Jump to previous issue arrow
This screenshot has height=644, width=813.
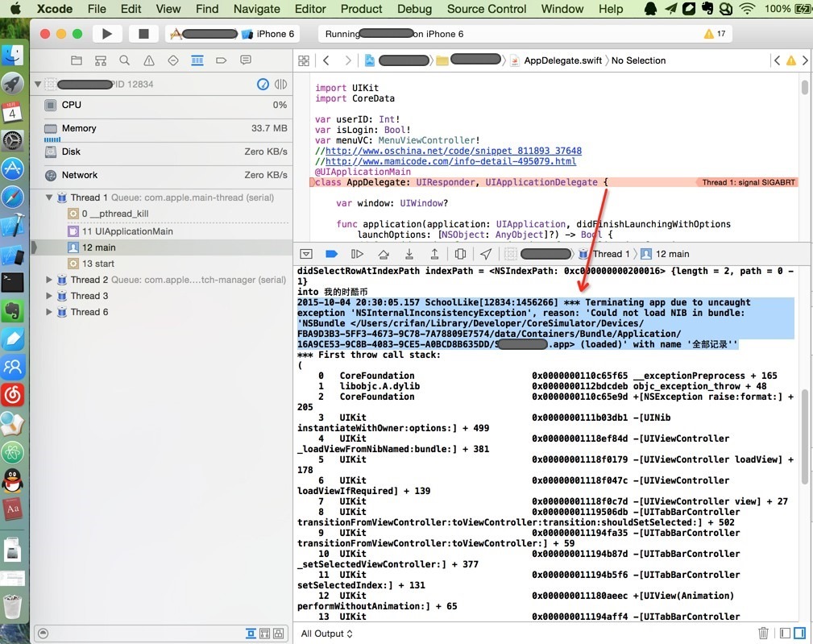[777, 60]
